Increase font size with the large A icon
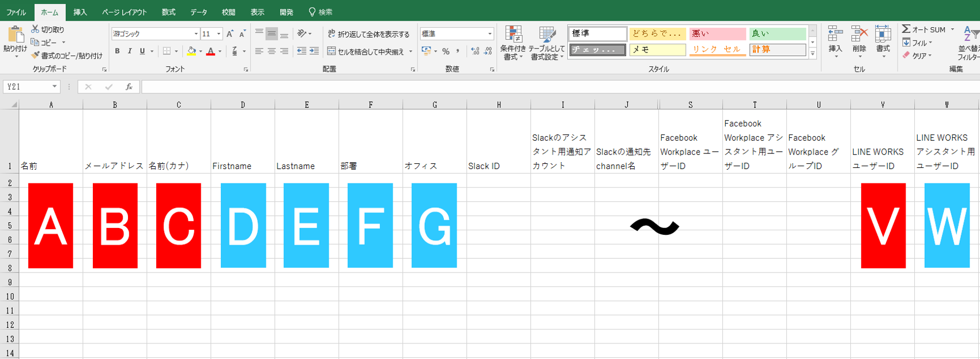This screenshot has height=359, width=980. (230, 34)
